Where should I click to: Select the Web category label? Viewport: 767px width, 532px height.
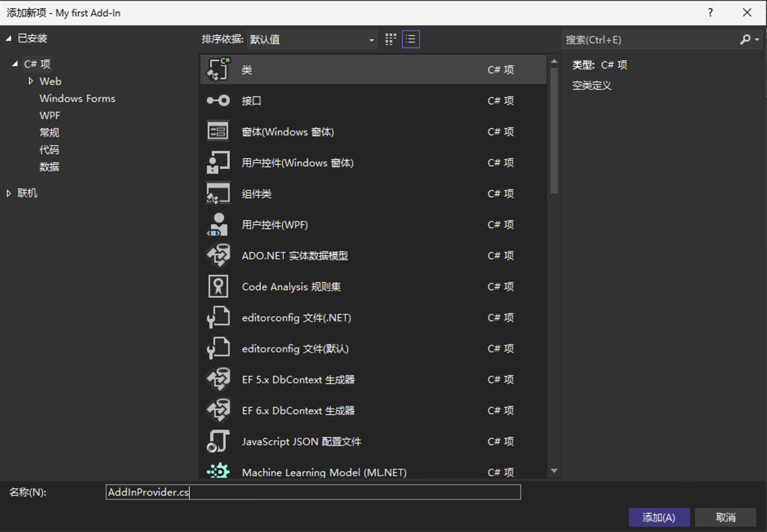[x=50, y=81]
